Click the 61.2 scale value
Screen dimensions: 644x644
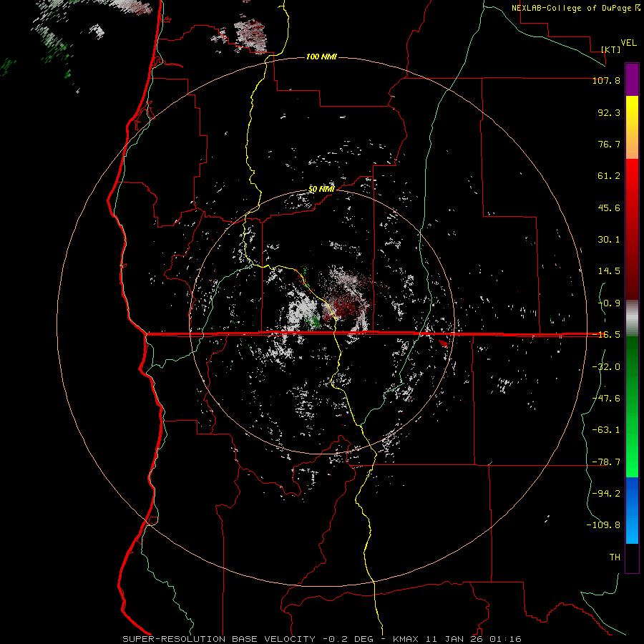609,176
